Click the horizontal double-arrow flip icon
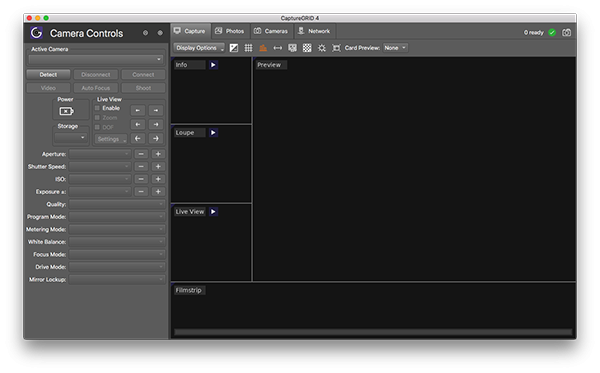Viewport: 600px width, 373px height. 277,48
